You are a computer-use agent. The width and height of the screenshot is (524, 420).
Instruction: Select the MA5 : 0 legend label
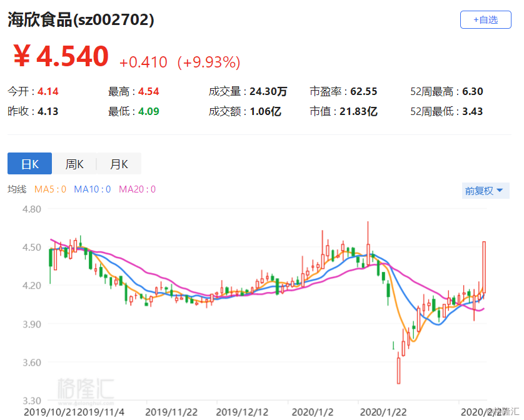pyautogui.click(x=50, y=189)
